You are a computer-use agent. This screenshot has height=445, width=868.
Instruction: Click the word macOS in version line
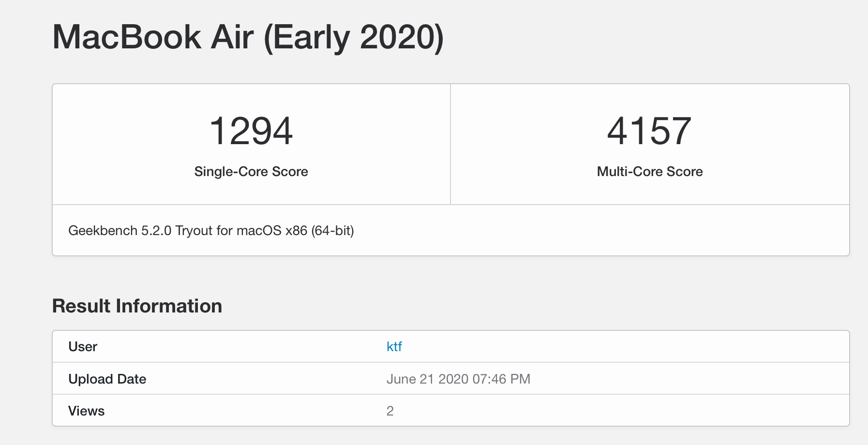[x=259, y=231]
